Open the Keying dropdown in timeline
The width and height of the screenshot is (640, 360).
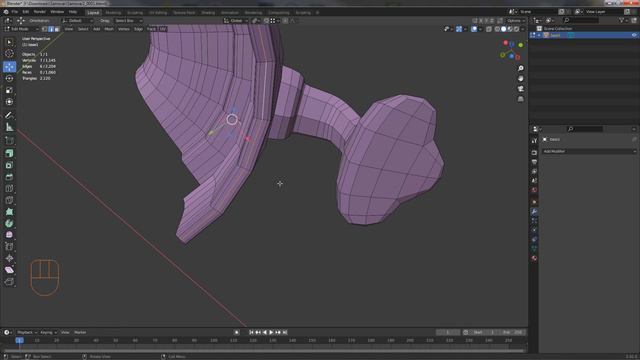(48, 332)
